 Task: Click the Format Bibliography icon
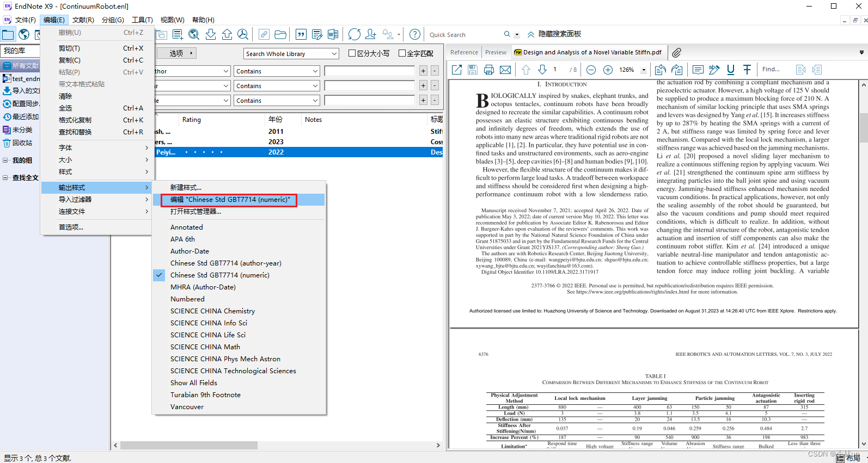(317, 34)
